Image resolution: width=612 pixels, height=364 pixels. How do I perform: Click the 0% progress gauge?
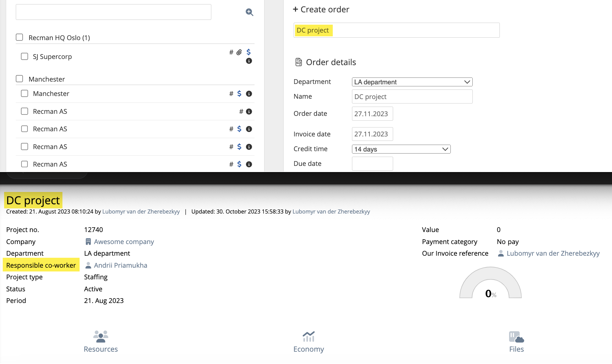pyautogui.click(x=491, y=284)
